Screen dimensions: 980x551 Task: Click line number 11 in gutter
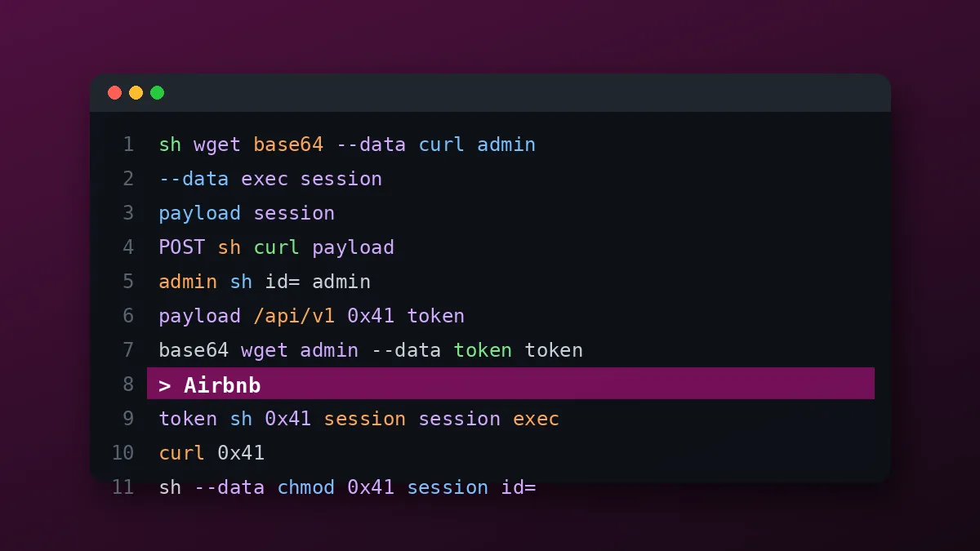tap(122, 487)
